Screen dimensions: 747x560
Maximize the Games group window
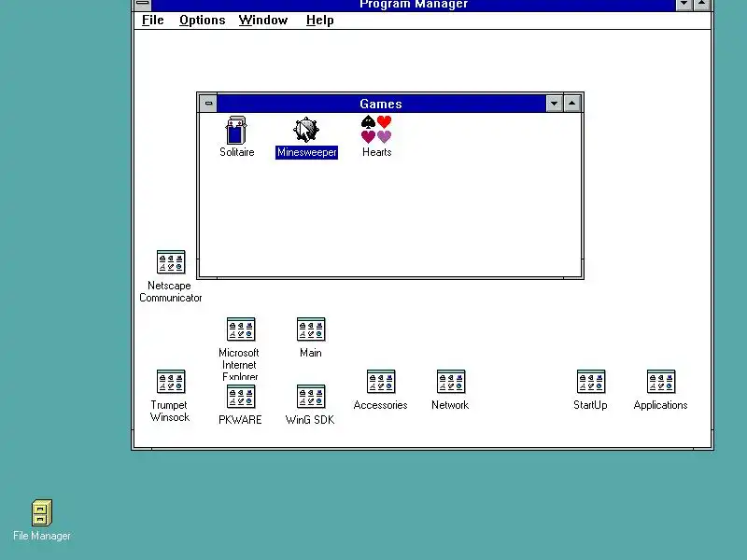tap(571, 104)
